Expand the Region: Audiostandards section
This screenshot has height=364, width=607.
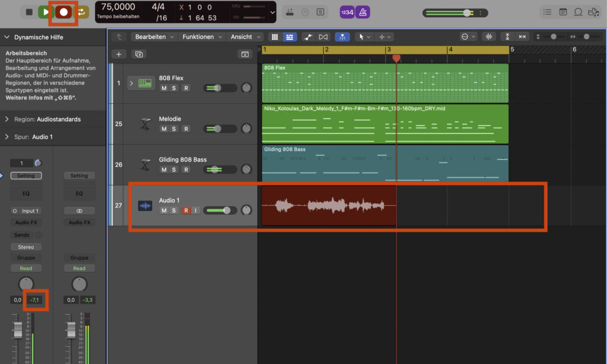(x=7, y=119)
